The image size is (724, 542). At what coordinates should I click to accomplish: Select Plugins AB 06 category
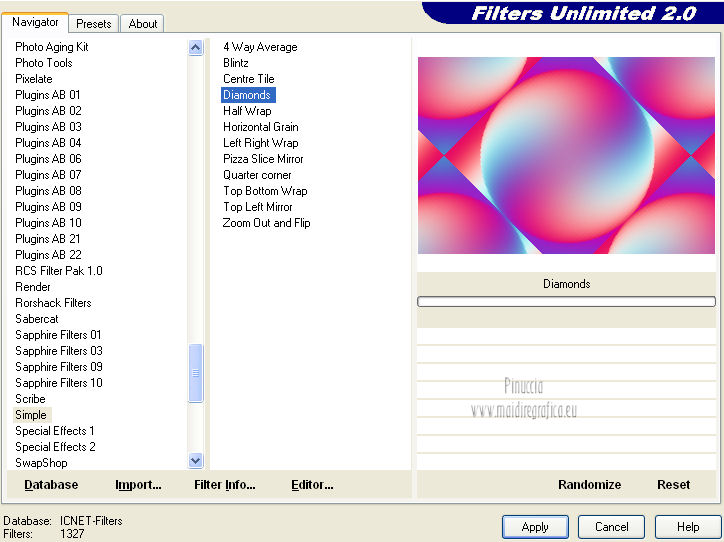coord(48,159)
